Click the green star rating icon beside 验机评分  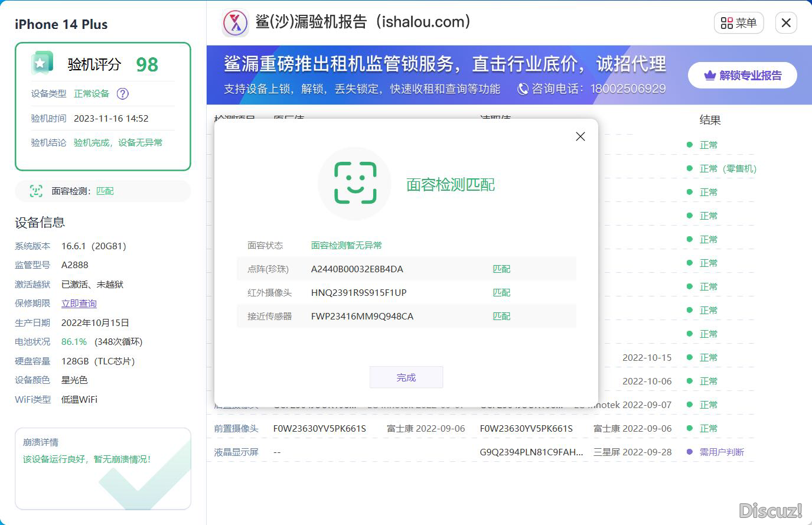pyautogui.click(x=41, y=63)
